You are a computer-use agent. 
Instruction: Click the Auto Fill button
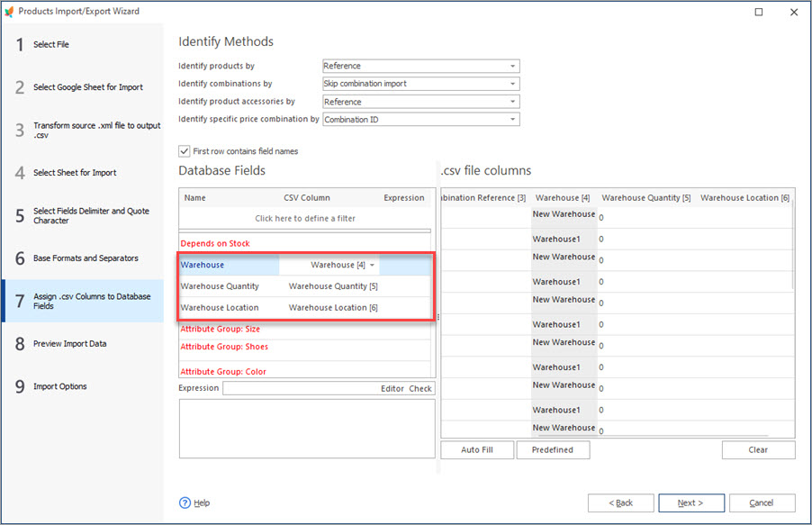point(477,450)
